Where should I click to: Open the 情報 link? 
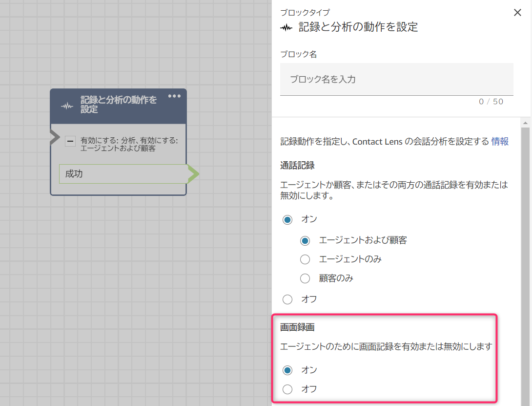pyautogui.click(x=500, y=141)
